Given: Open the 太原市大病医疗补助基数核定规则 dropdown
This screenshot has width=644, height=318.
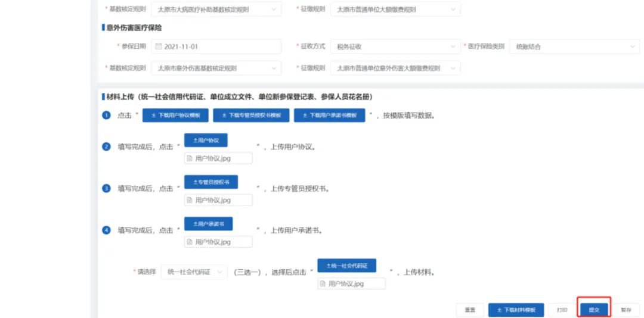Looking at the screenshot, I should [216, 10].
